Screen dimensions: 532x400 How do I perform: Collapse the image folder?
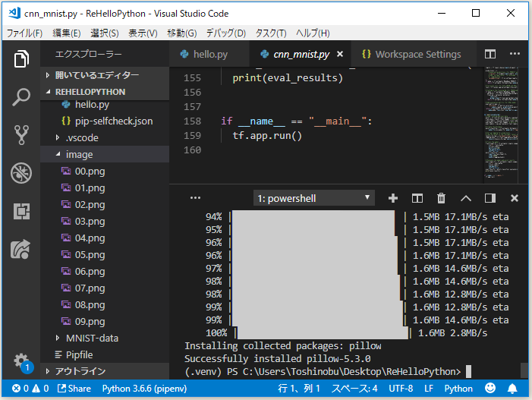(105, 154)
